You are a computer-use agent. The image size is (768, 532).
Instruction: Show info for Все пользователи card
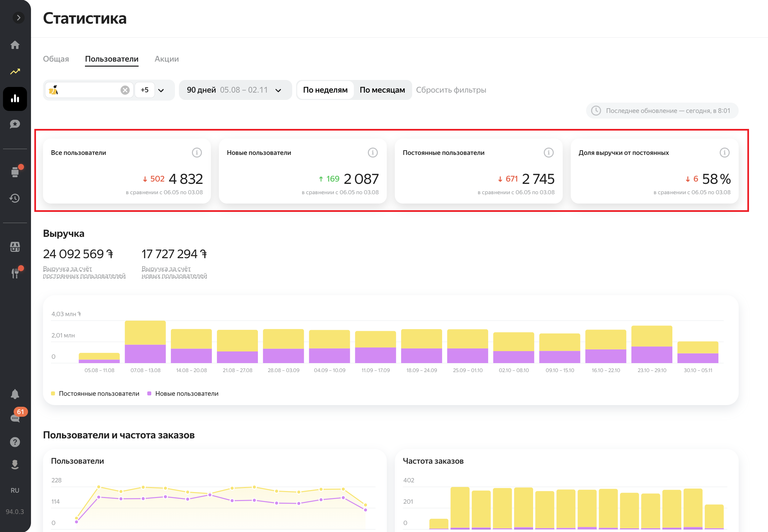[x=197, y=153]
